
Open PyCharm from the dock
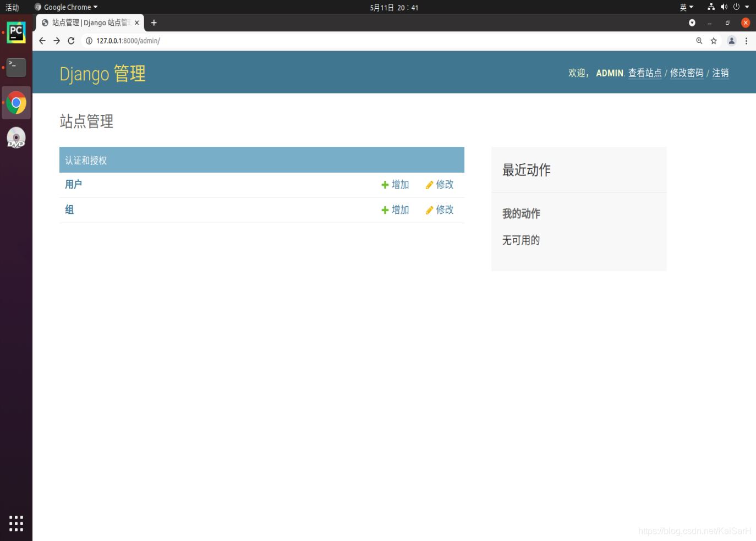16,33
